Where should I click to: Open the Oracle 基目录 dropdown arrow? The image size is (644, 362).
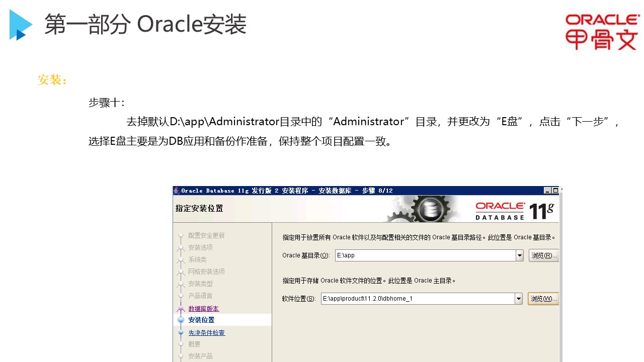coord(519,255)
